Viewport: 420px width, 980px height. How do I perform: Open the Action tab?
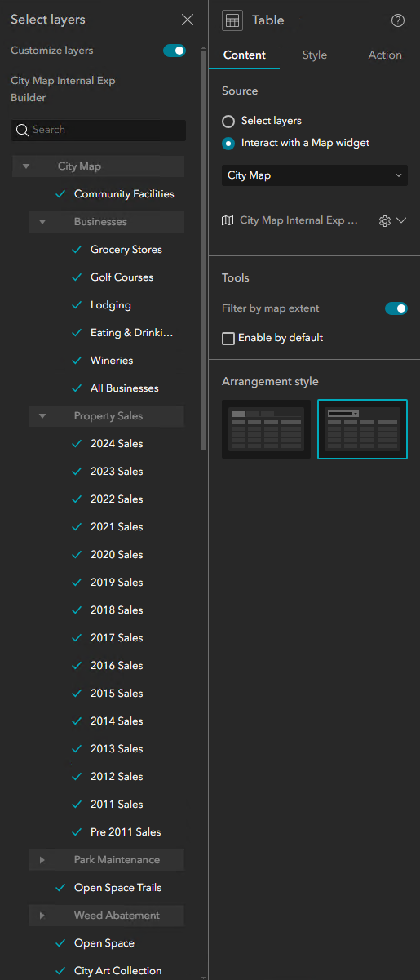click(385, 55)
